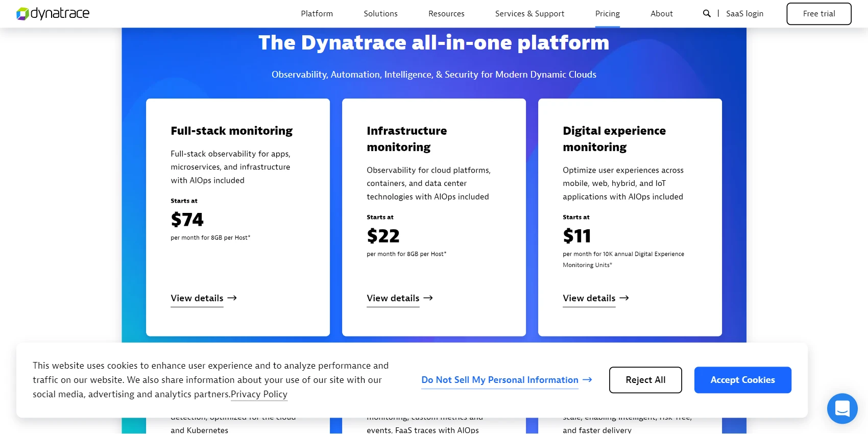Click the Observability for cloud platforms description
This screenshot has width=868, height=434.
(x=428, y=183)
